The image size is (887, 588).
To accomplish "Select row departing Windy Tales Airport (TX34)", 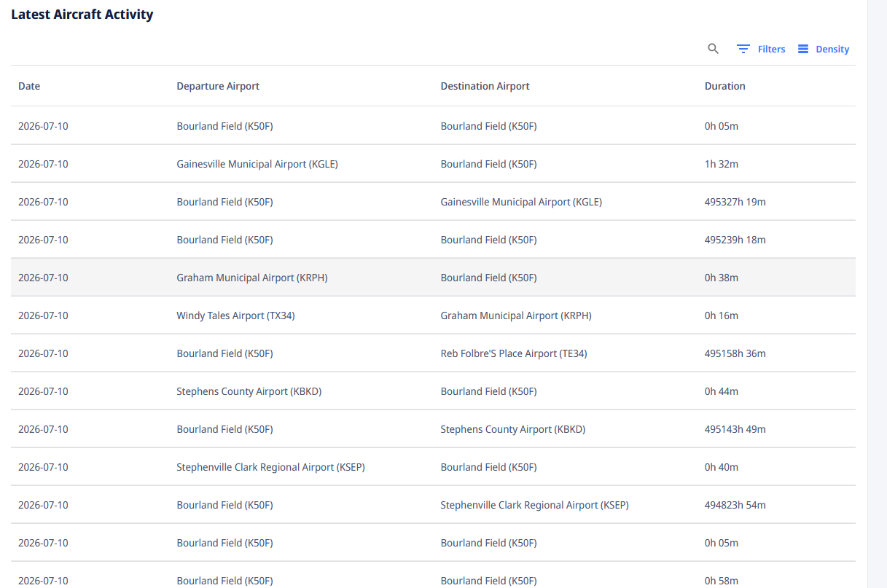I will (433, 315).
